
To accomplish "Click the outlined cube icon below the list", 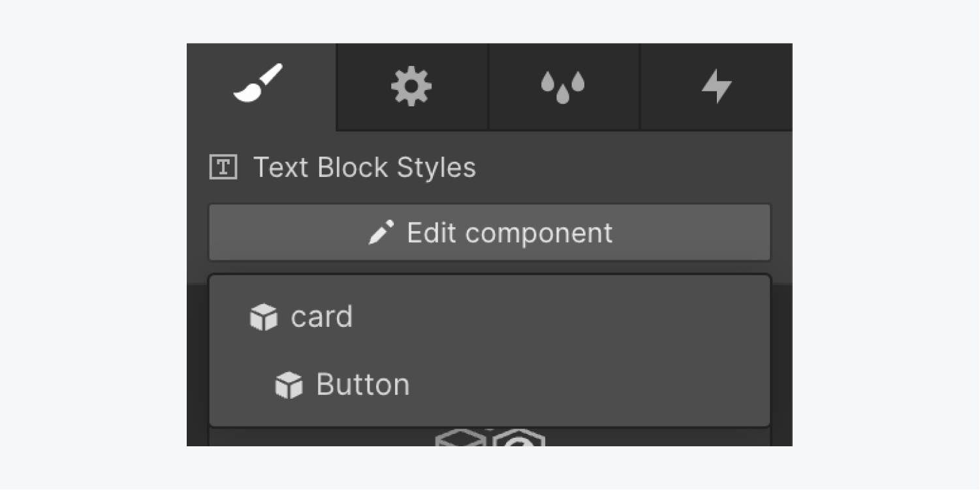I will (462, 438).
